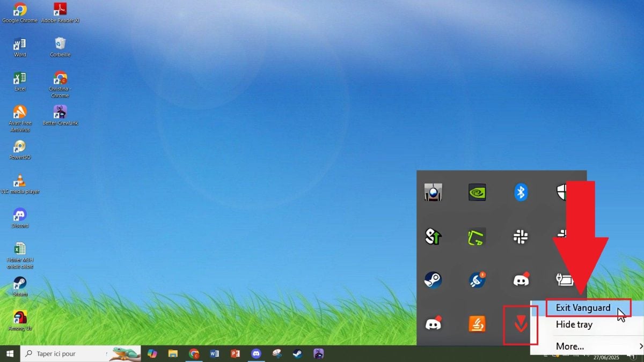The image size is (644, 362).
Task: Click the red Vanguard tray icon
Action: click(521, 324)
